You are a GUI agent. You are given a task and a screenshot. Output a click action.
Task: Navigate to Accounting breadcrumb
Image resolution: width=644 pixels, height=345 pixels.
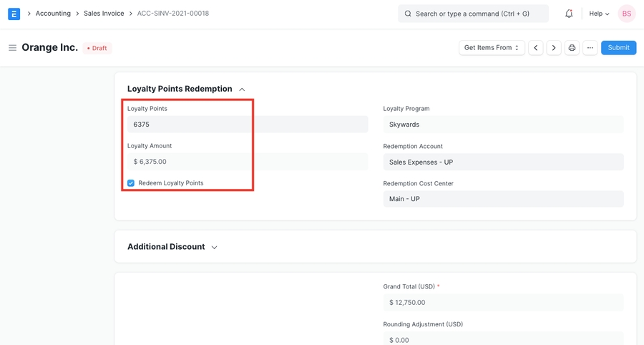(x=53, y=14)
